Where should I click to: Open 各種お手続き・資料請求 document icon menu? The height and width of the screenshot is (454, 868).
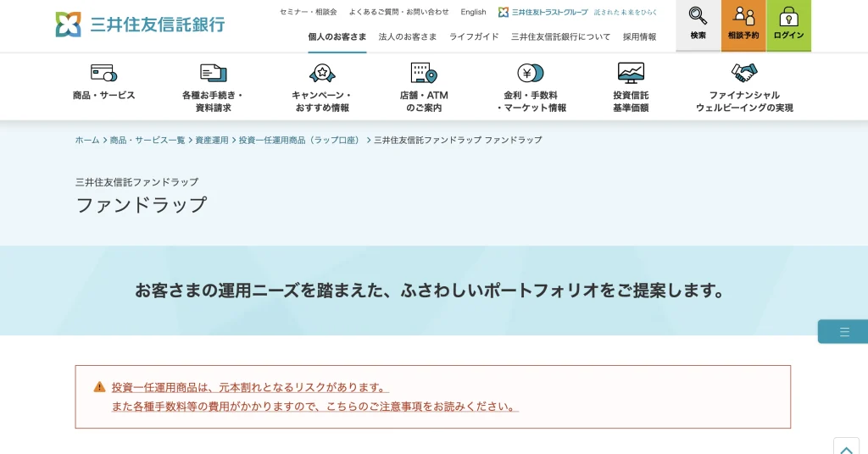click(x=213, y=88)
